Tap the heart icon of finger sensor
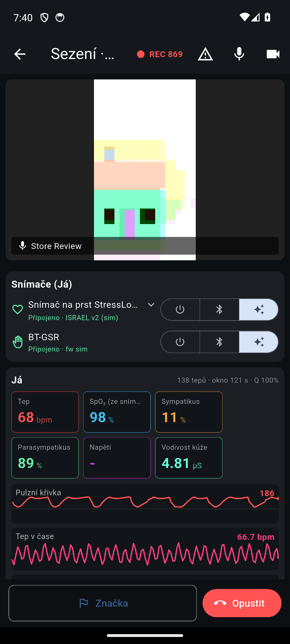The height and width of the screenshot is (644, 290). coord(18,310)
